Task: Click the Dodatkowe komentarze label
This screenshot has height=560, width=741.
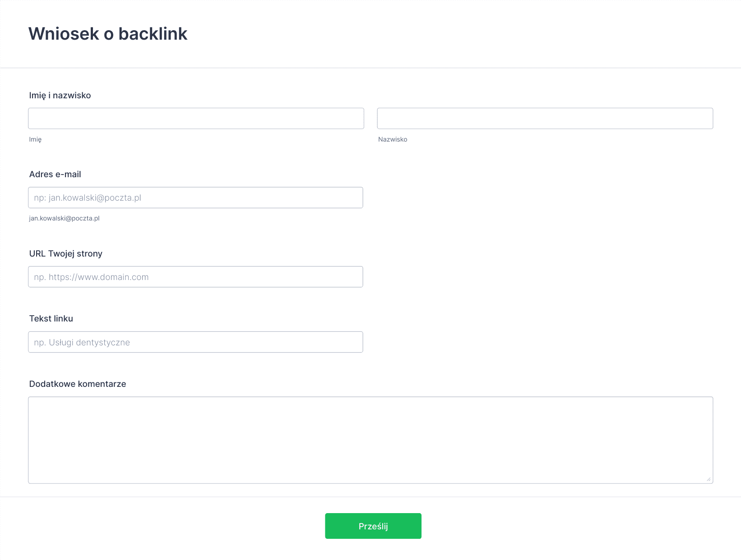Action: click(x=78, y=384)
